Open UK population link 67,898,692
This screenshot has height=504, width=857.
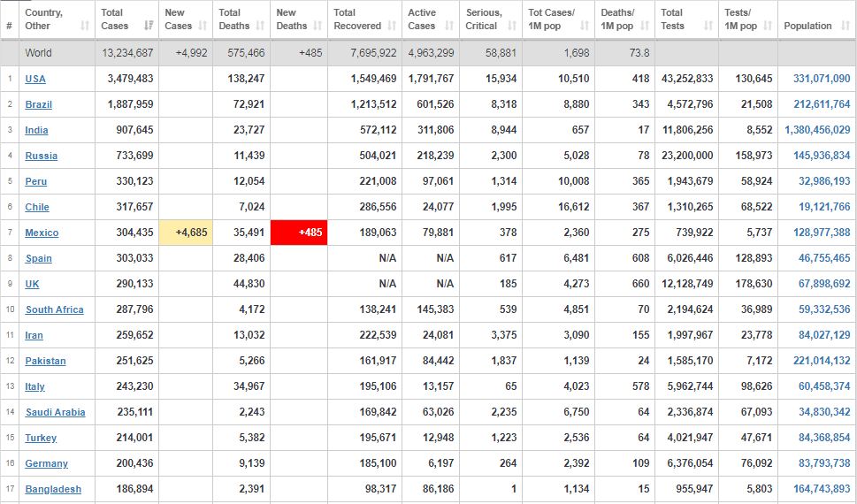click(824, 284)
